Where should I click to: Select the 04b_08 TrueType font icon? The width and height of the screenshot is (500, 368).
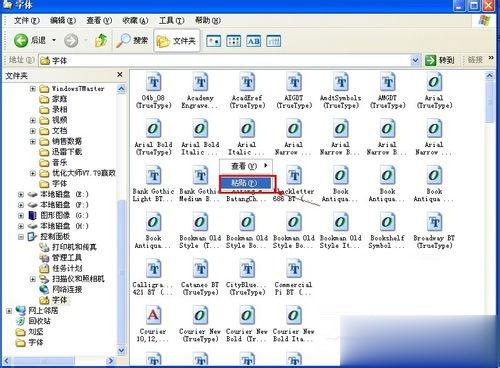pos(153,82)
